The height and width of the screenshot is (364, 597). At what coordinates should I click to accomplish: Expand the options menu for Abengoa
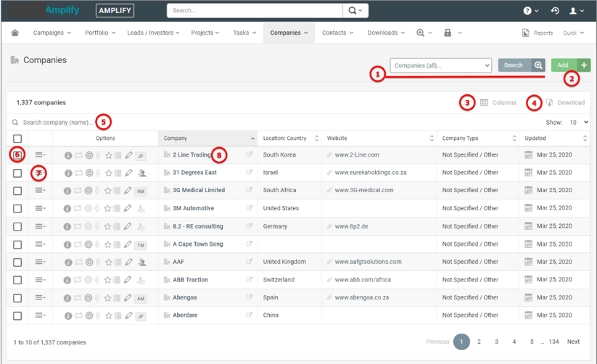40,297
